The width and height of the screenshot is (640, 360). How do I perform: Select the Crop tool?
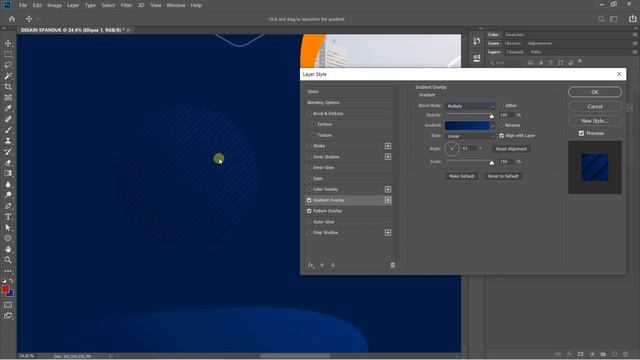click(x=8, y=87)
